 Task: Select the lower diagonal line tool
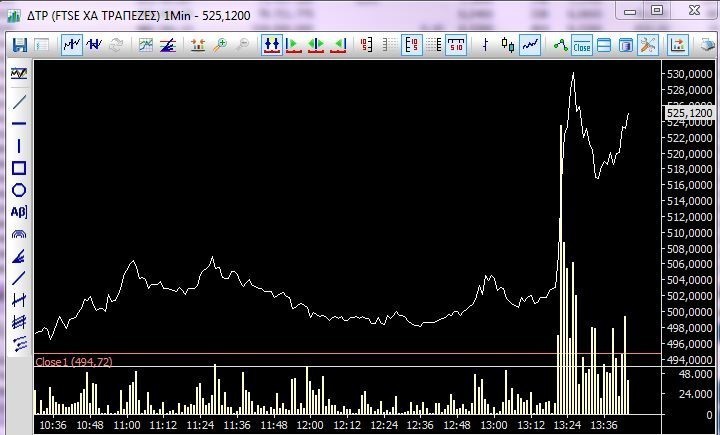pos(19,278)
